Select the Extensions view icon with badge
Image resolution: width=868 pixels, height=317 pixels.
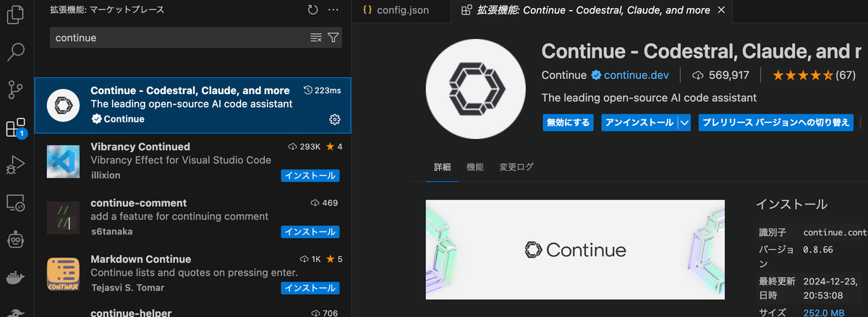tap(16, 128)
